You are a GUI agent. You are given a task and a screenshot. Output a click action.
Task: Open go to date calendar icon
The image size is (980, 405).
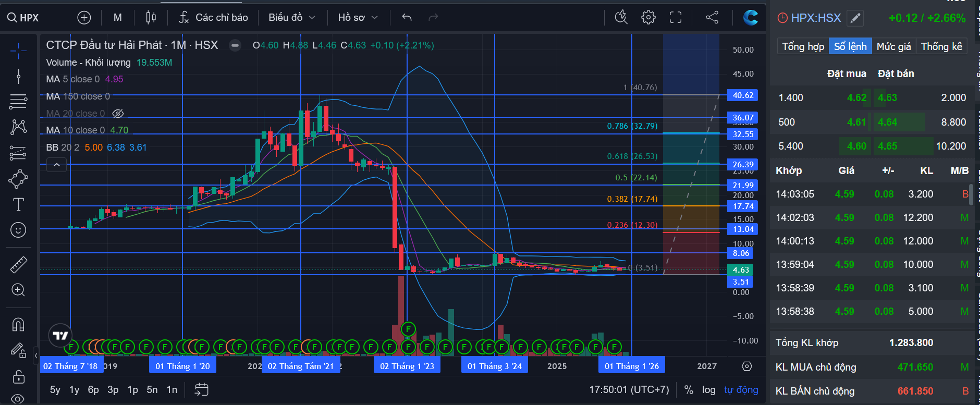click(x=201, y=389)
